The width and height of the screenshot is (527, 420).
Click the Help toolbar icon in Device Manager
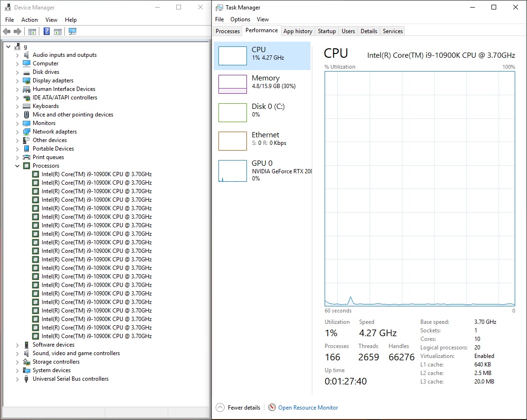(x=47, y=32)
